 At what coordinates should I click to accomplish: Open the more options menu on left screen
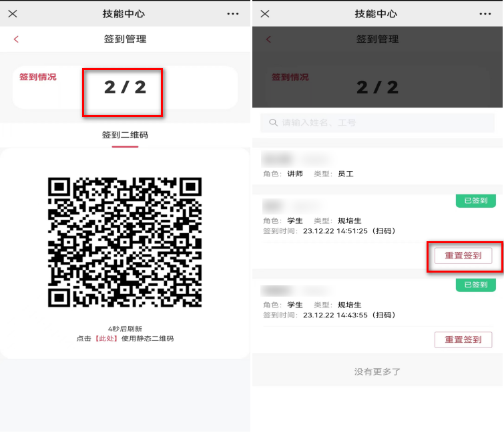[233, 13]
